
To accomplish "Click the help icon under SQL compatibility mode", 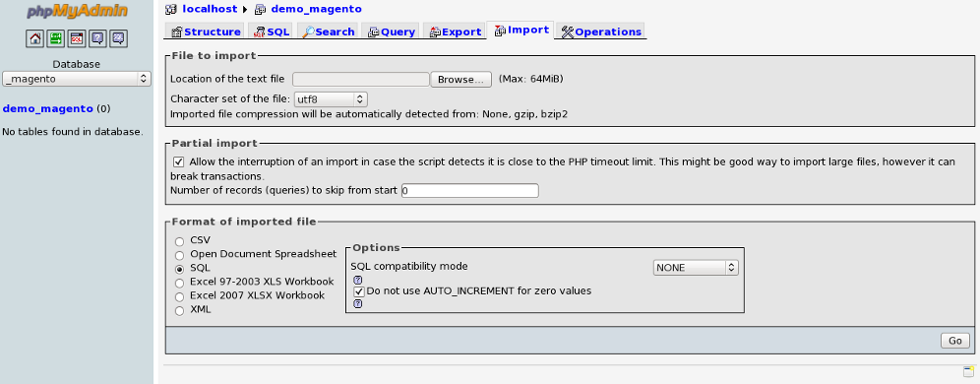I will point(357,280).
